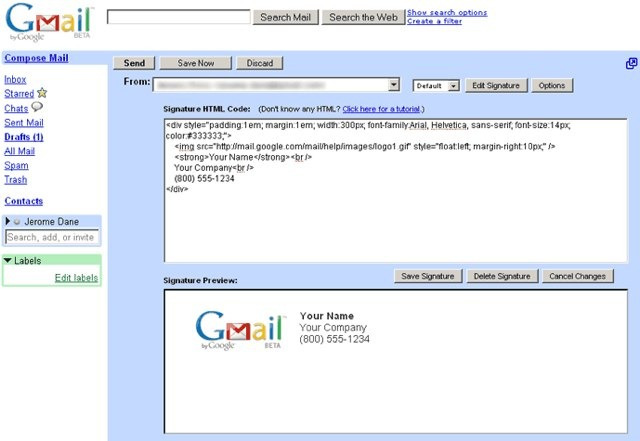Image resolution: width=640 pixels, height=441 pixels.
Task: Open Contacts link
Action: click(24, 201)
